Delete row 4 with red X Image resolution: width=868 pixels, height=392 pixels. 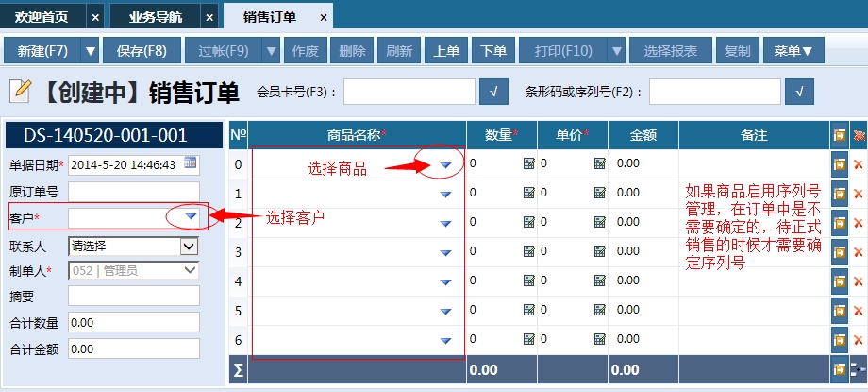tap(859, 281)
